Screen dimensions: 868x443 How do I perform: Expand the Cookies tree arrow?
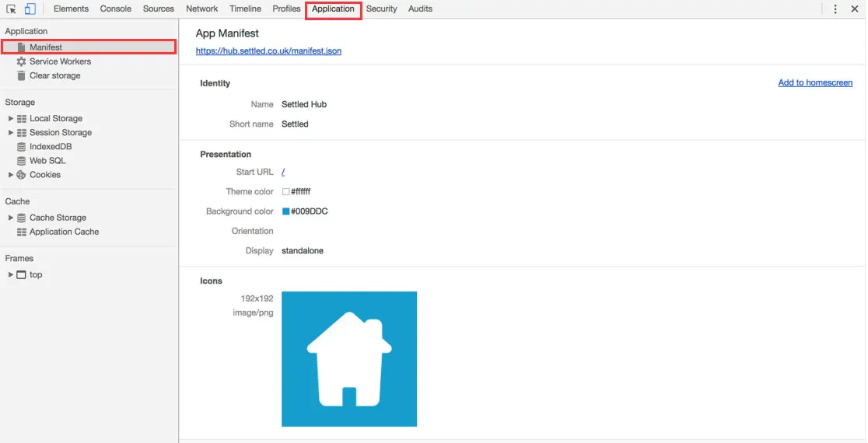tap(11, 175)
